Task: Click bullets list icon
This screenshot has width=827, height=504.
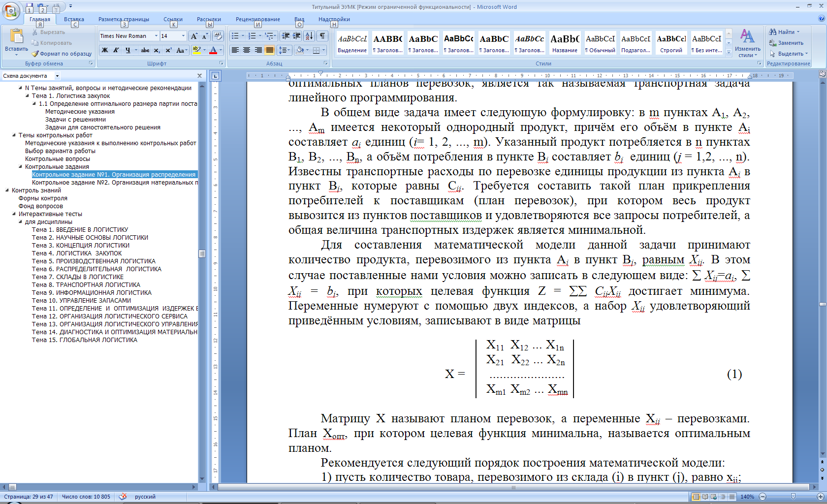Action: [x=235, y=36]
